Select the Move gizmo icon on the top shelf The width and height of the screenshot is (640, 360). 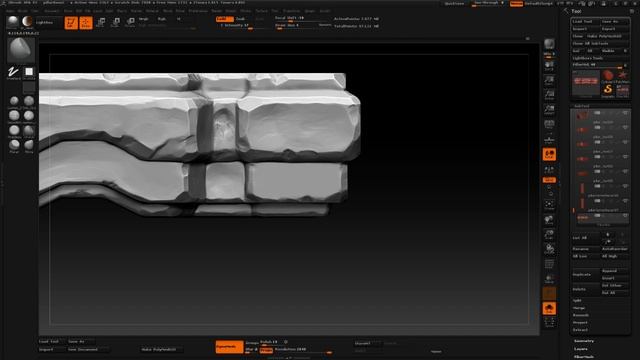point(101,22)
